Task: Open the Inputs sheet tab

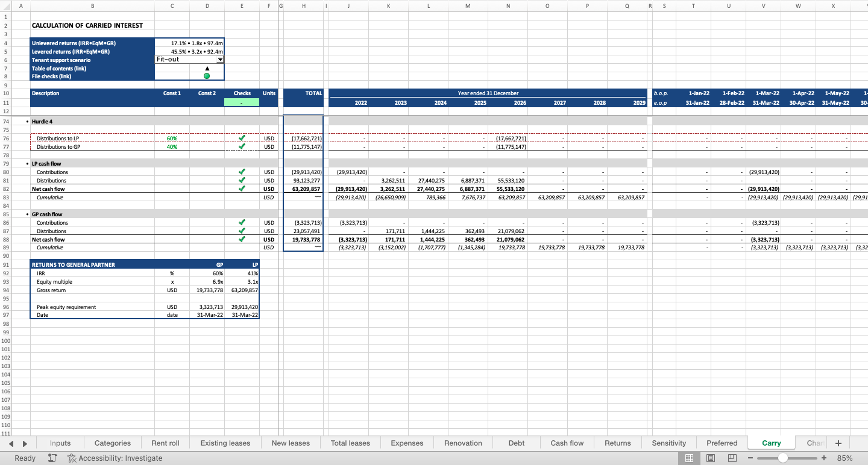Action: click(x=60, y=443)
